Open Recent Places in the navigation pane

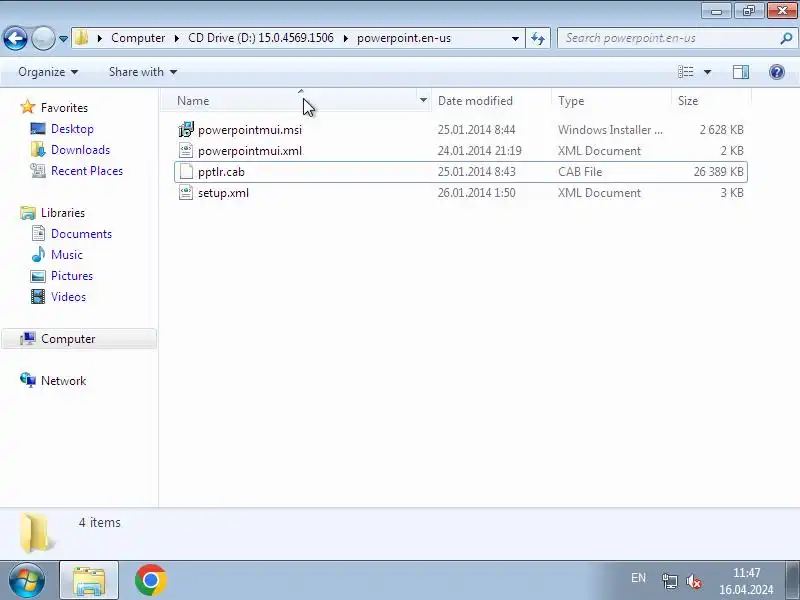tap(87, 171)
